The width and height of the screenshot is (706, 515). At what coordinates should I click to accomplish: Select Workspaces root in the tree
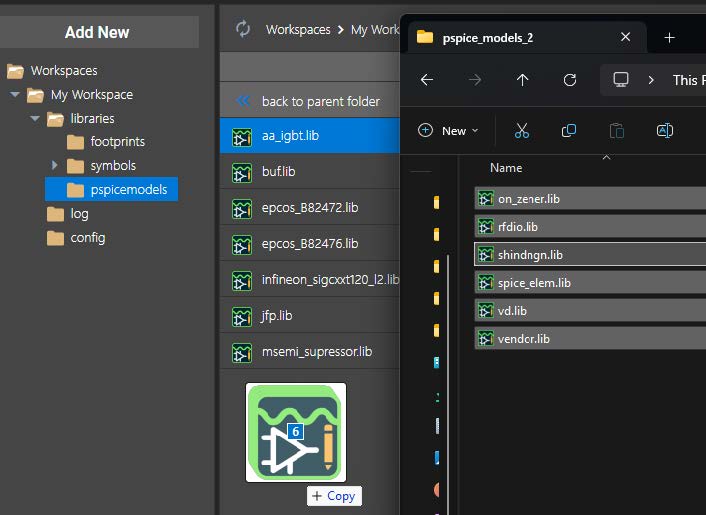pos(64,71)
